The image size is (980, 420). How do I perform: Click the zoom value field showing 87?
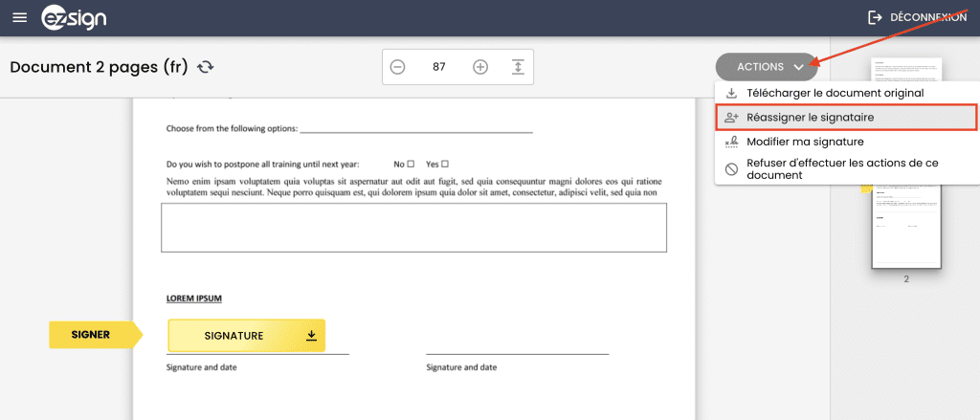click(x=439, y=67)
